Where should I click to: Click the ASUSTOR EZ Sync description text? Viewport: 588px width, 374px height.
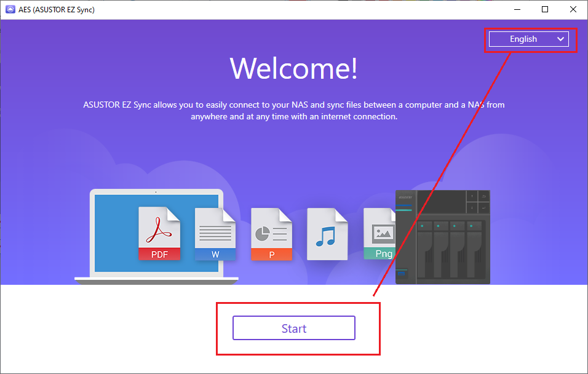click(294, 110)
